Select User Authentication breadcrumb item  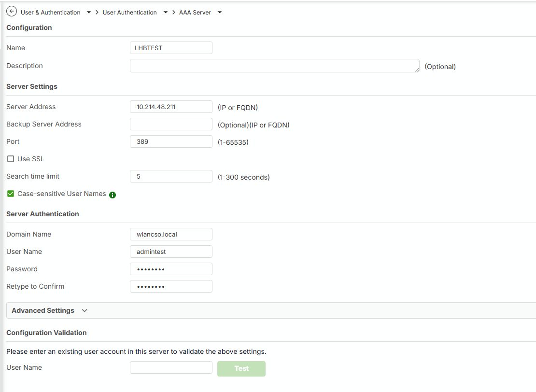coord(129,12)
